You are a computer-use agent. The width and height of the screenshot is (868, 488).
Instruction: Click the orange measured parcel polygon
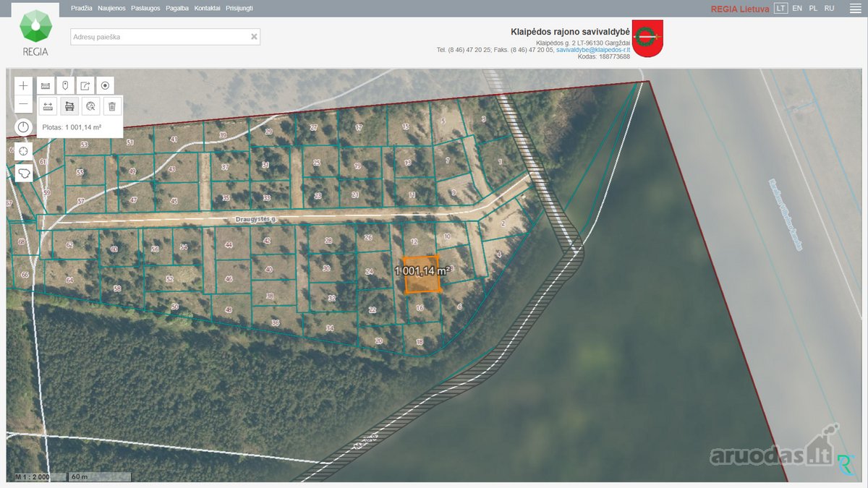[422, 275]
